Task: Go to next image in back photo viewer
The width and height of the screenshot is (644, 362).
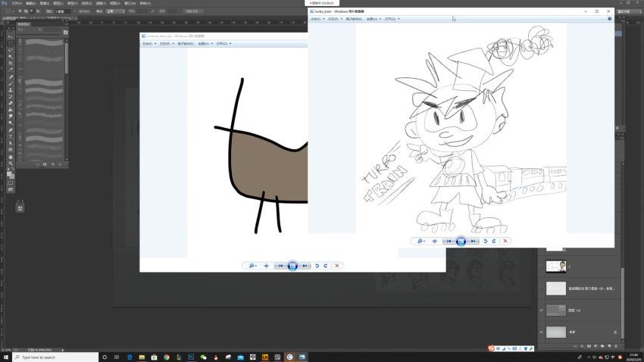Action: 305,266
